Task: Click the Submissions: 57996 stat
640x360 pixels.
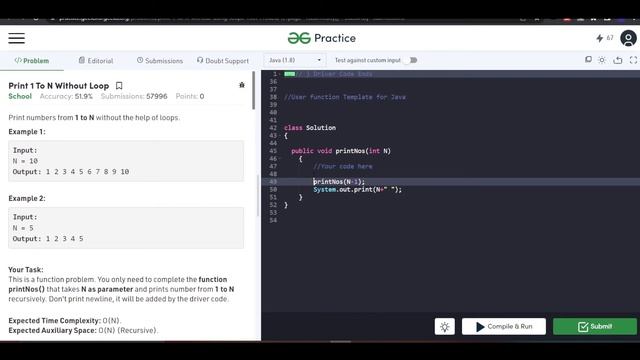Action: point(134,96)
